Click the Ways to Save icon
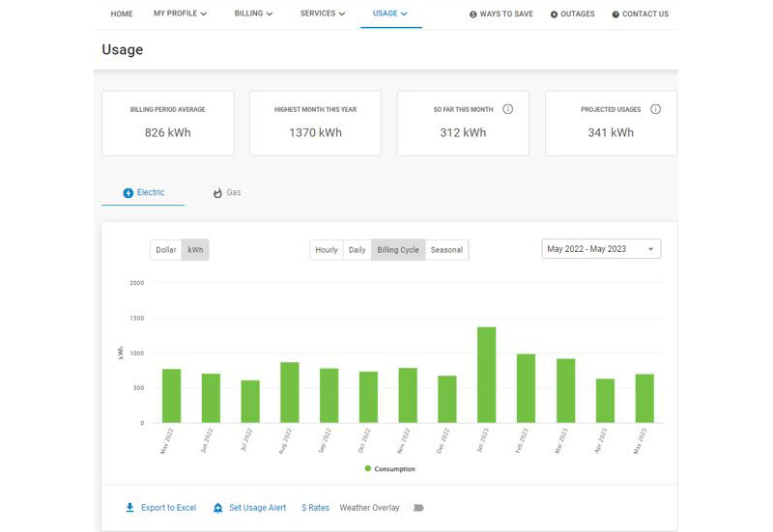Image resolution: width=773 pixels, height=532 pixels. click(x=472, y=14)
